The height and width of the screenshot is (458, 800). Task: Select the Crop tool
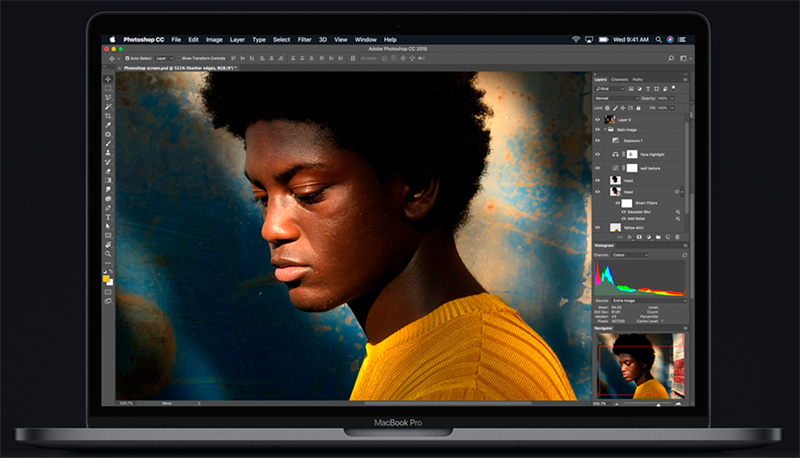click(x=108, y=115)
